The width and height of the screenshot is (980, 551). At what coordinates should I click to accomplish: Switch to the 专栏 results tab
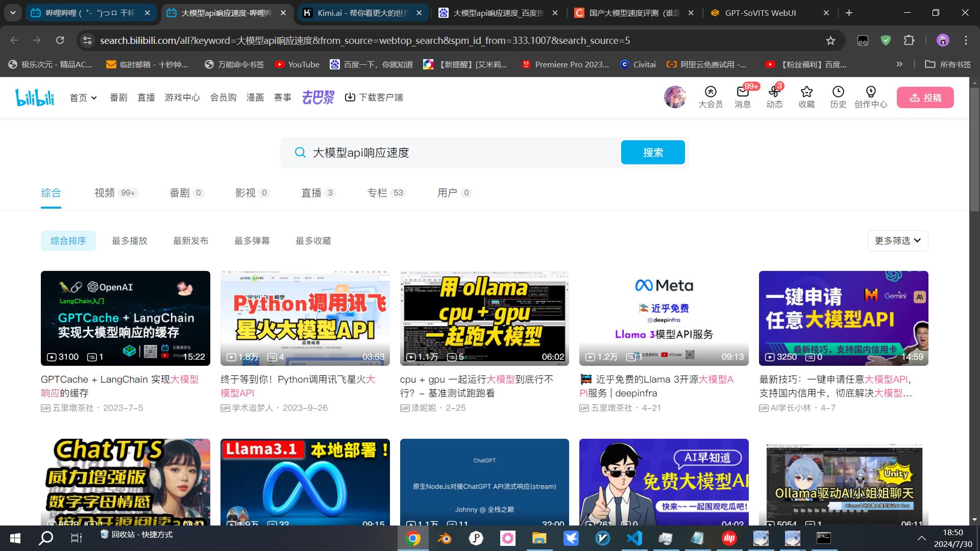click(x=386, y=193)
